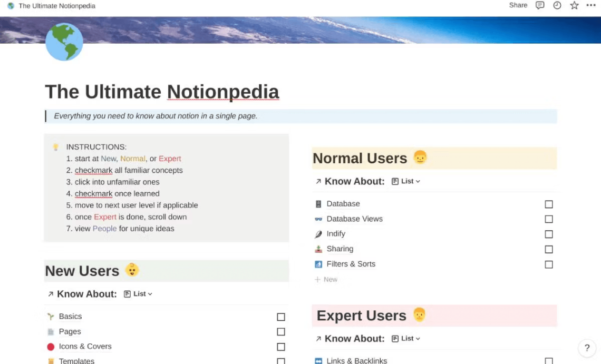
Task: Favorite the page using the star icon
Action: tap(574, 5)
